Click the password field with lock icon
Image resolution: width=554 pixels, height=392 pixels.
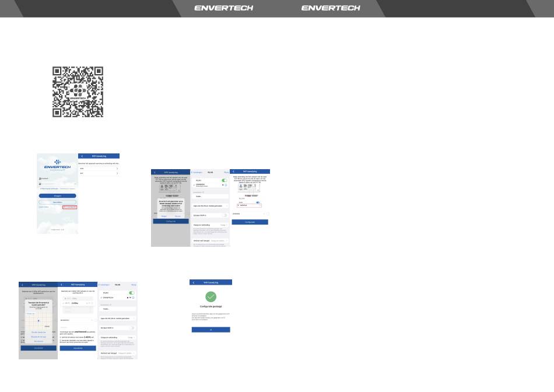coord(57,184)
